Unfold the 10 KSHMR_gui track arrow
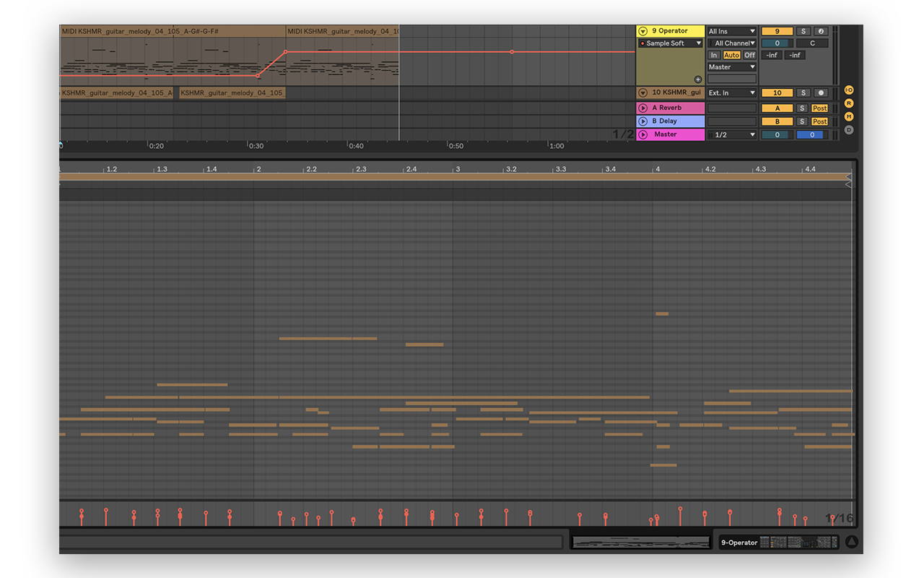Screen dimensions: 924x578 click(642, 92)
